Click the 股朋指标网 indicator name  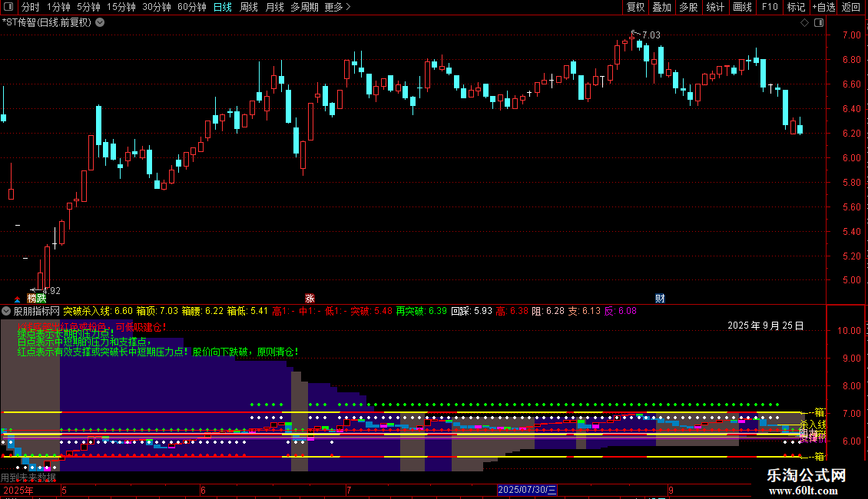[x=37, y=311]
